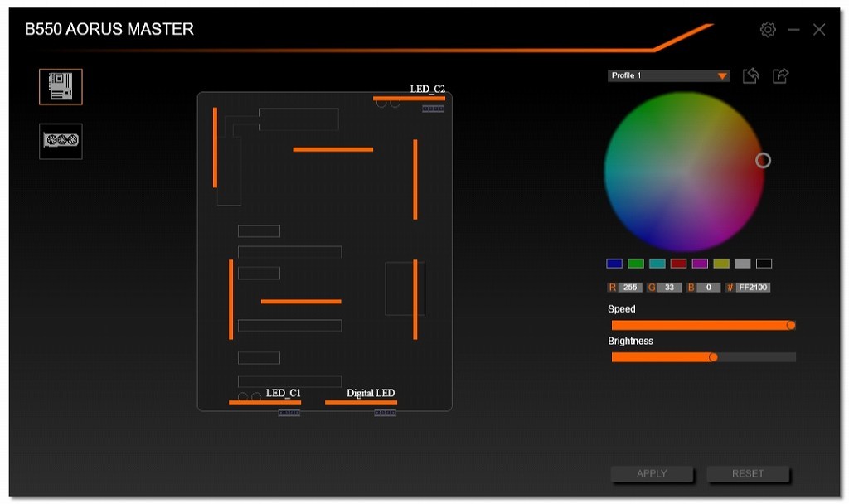Image resolution: width=849 pixels, height=504 pixels.
Task: Export profile using the export icon
Action: pyautogui.click(x=781, y=75)
